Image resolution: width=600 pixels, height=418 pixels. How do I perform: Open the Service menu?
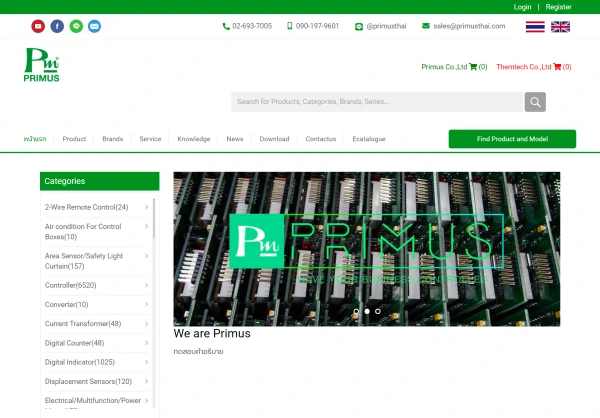tap(150, 139)
